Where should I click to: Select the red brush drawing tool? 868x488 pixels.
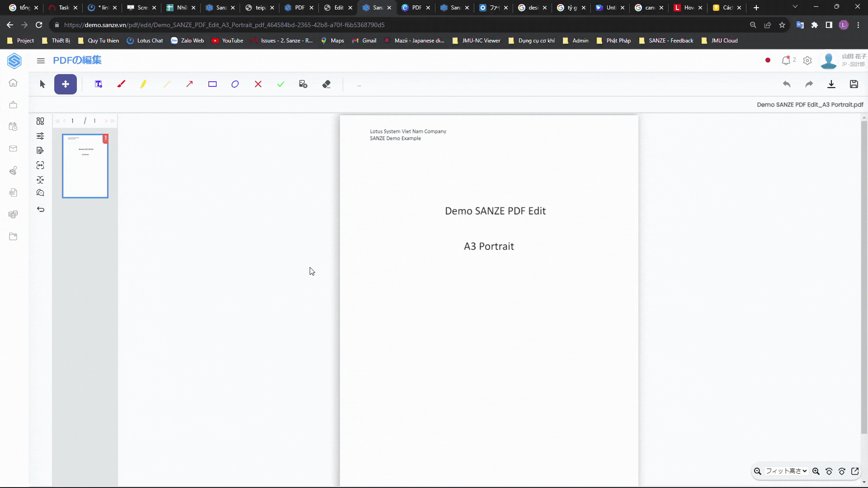click(121, 84)
